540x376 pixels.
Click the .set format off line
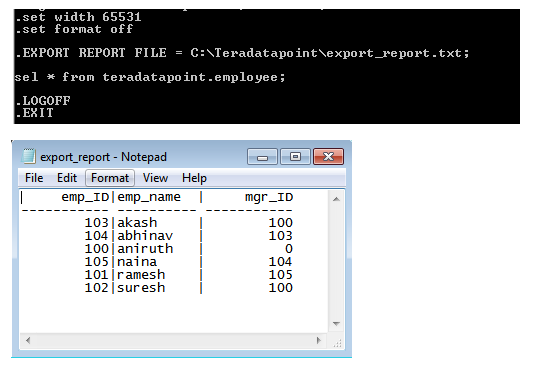point(74,29)
